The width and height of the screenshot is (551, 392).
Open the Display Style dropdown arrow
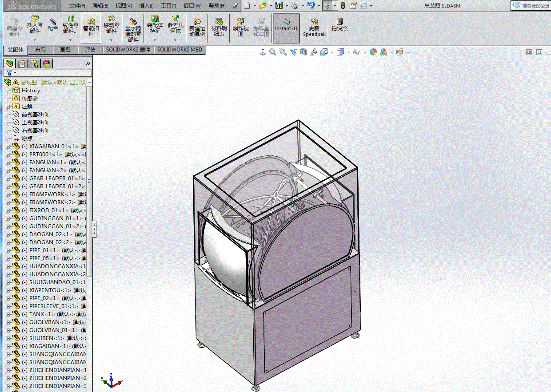(x=348, y=52)
